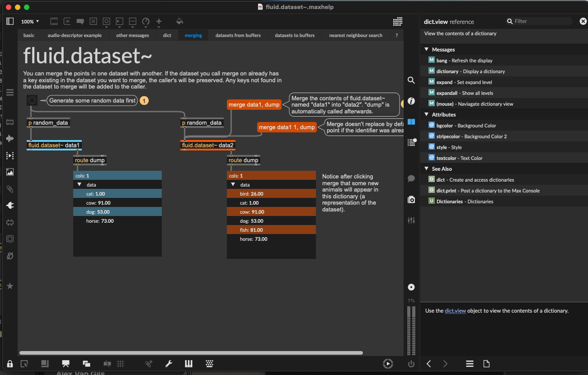Screen dimensions: 588x375
Task: Select 'fish: 81.00' row in orange dict
Action: pos(271,230)
